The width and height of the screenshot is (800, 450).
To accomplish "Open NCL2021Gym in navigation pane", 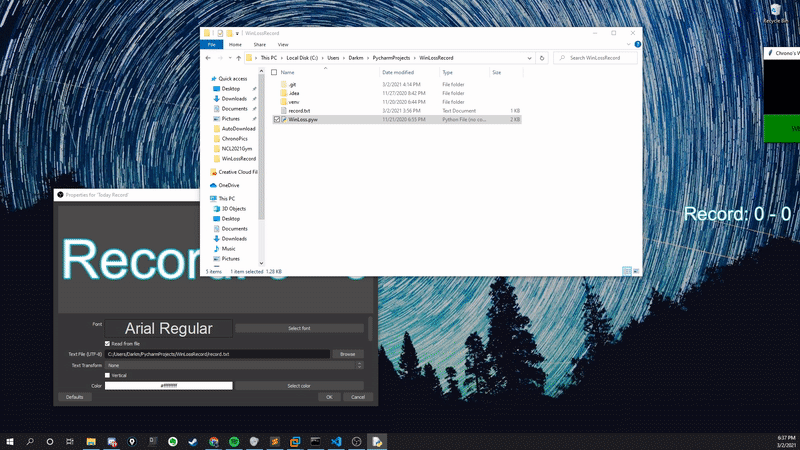I will pos(237,149).
